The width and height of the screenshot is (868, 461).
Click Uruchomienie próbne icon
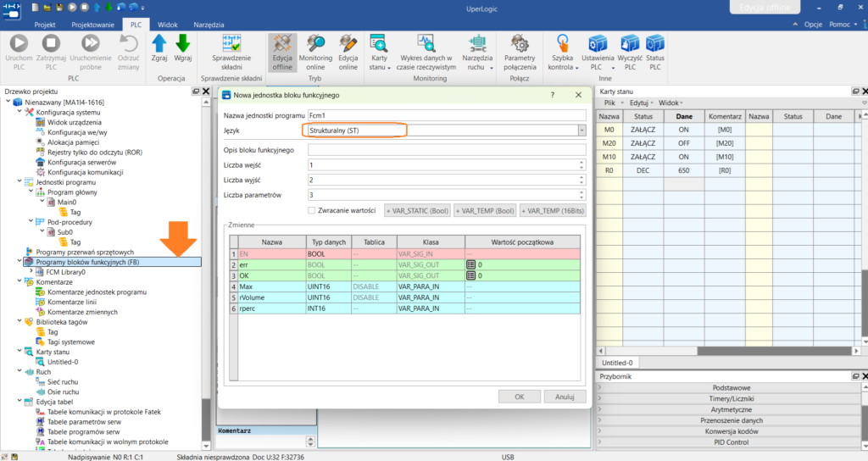[x=90, y=43]
